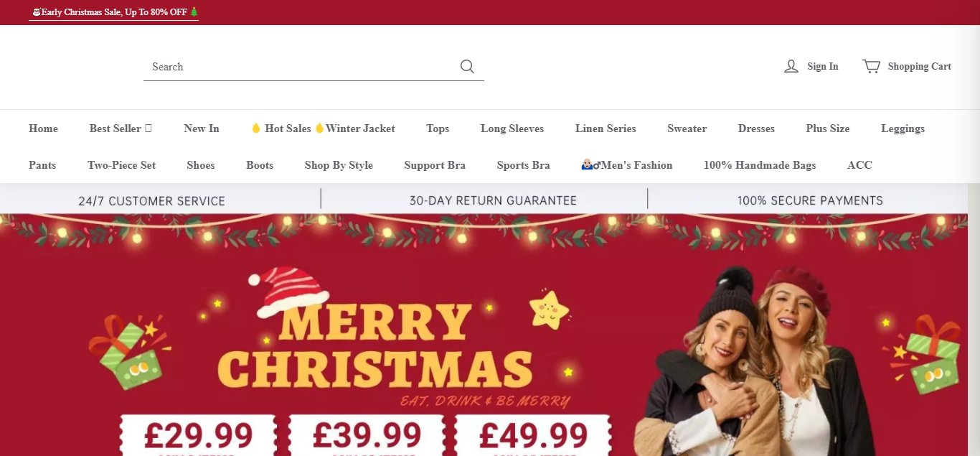Select the Linen Series menu item
This screenshot has height=456, width=980.
[606, 129]
